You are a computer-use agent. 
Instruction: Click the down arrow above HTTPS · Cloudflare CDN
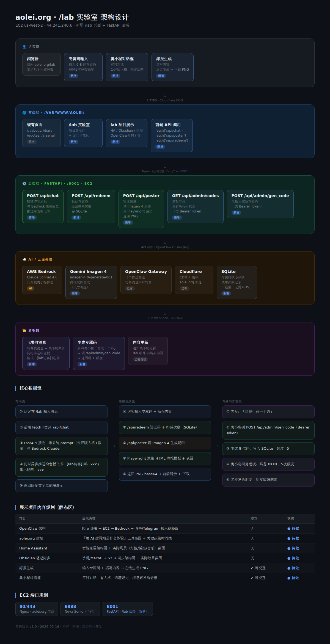coord(165,95)
